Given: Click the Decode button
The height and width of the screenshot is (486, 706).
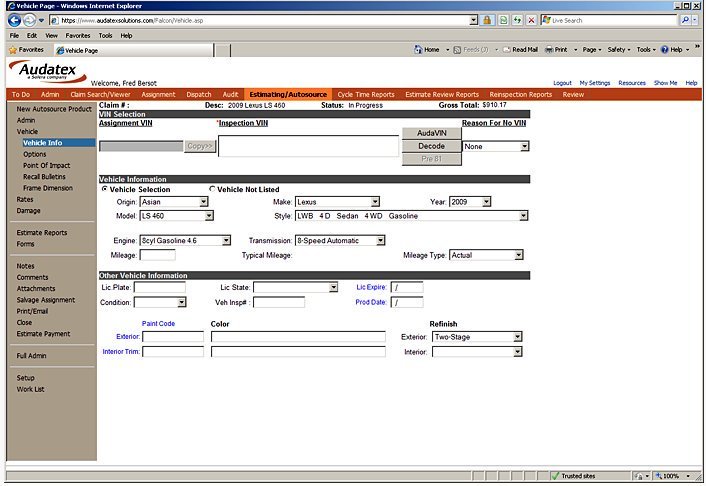Looking at the screenshot, I should (431, 146).
